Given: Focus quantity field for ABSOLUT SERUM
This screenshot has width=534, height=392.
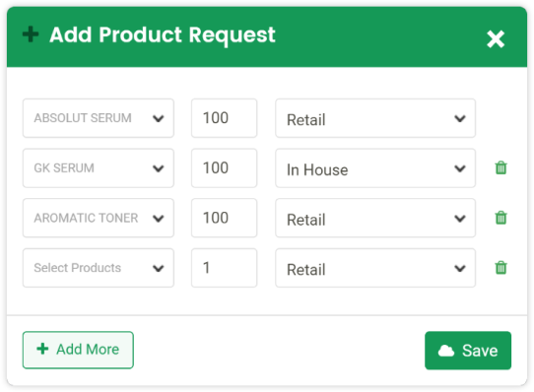Looking at the screenshot, I should (224, 118).
